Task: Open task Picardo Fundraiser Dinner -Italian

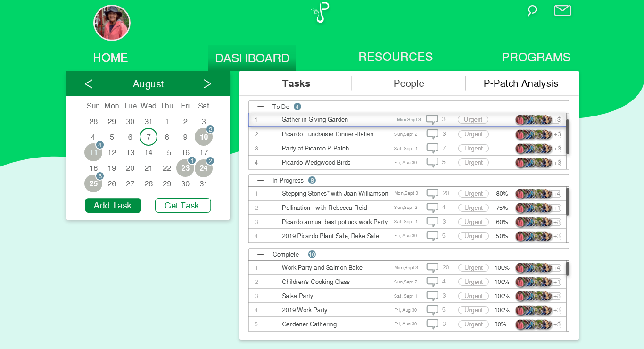Action: pos(328,134)
